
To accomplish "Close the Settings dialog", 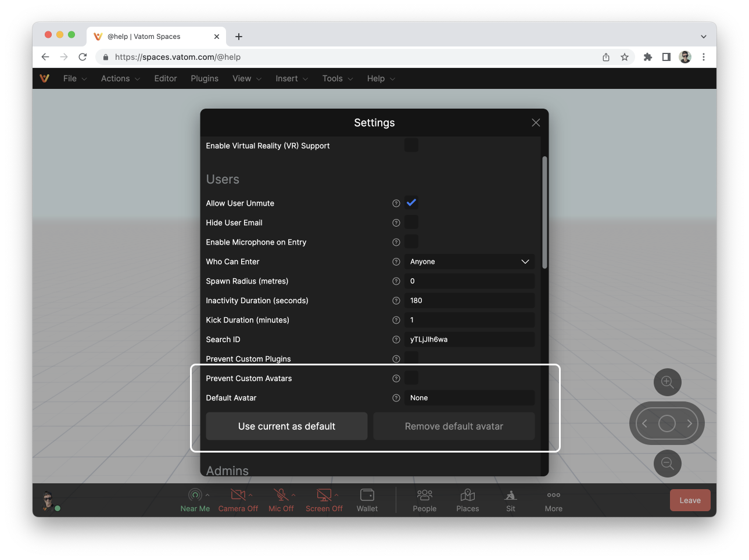I will click(536, 123).
